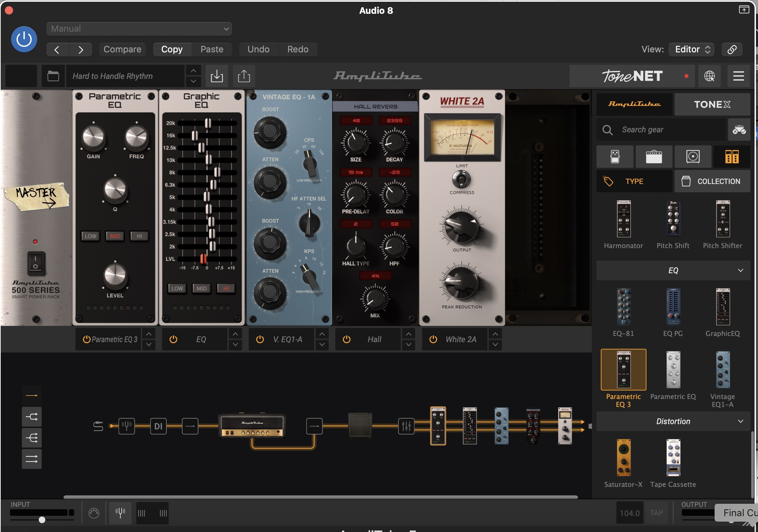The height and width of the screenshot is (532, 758).
Task: Click the tuner icon in bottom bar
Action: point(120,513)
